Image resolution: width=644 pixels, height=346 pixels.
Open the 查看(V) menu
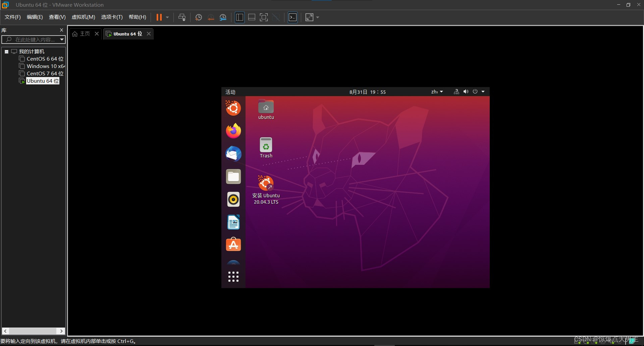(x=57, y=17)
